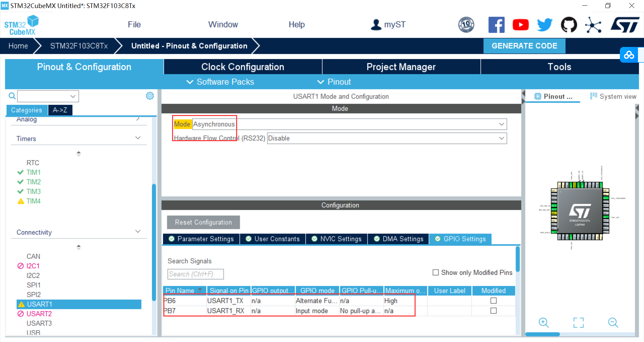Switch to System view
Image resolution: width=644 pixels, height=342 pixels.
(x=613, y=96)
